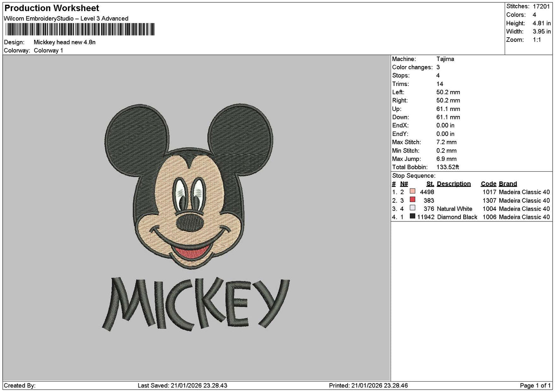
Task: Click the 'St.' column header
Action: pyautogui.click(x=430, y=184)
